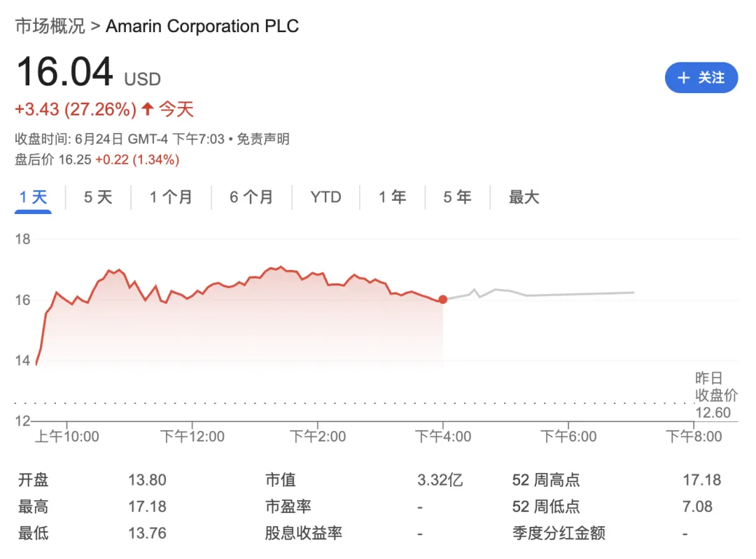Select the 最大 chart range tab
The width and height of the screenshot is (756, 559).
(x=524, y=197)
